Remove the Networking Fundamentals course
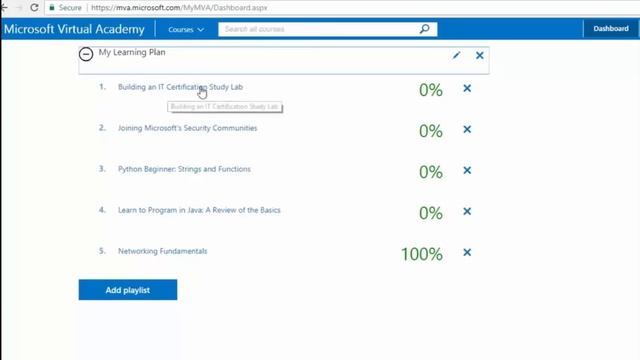The image size is (640, 360). pos(467,252)
